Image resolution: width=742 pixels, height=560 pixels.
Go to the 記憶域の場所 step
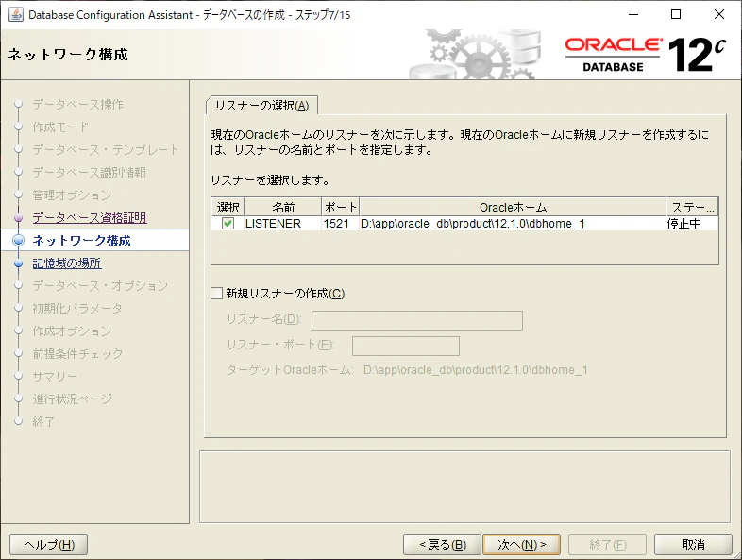click(x=67, y=263)
